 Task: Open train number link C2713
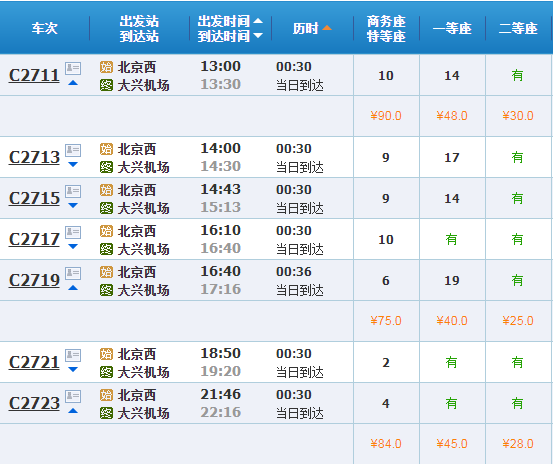34,157
